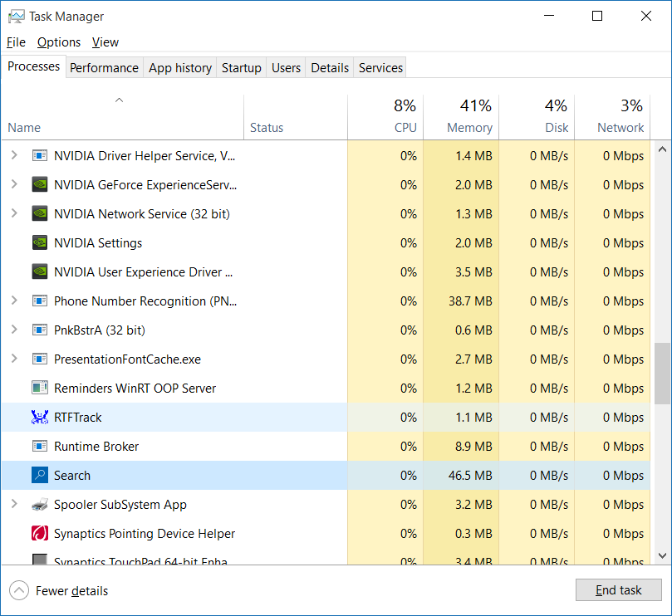672x616 pixels.
Task: Click the Fewer details circular arrow icon
Action: click(19, 591)
